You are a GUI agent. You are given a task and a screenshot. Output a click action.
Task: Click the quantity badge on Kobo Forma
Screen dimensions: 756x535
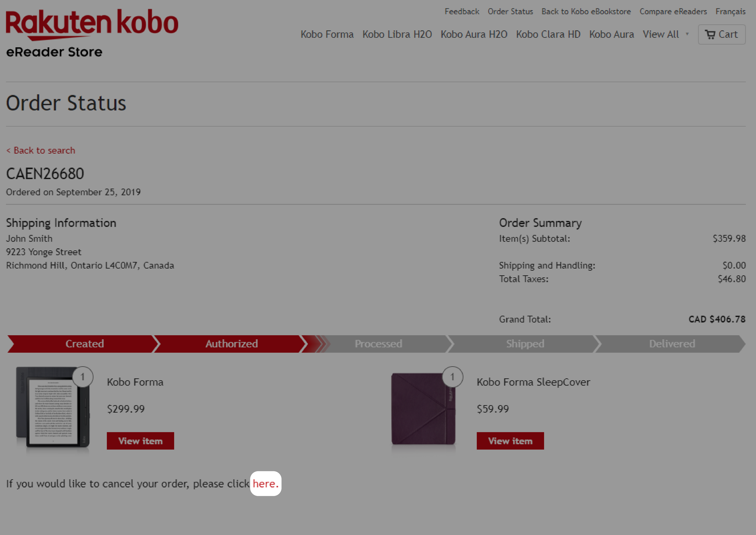(83, 377)
